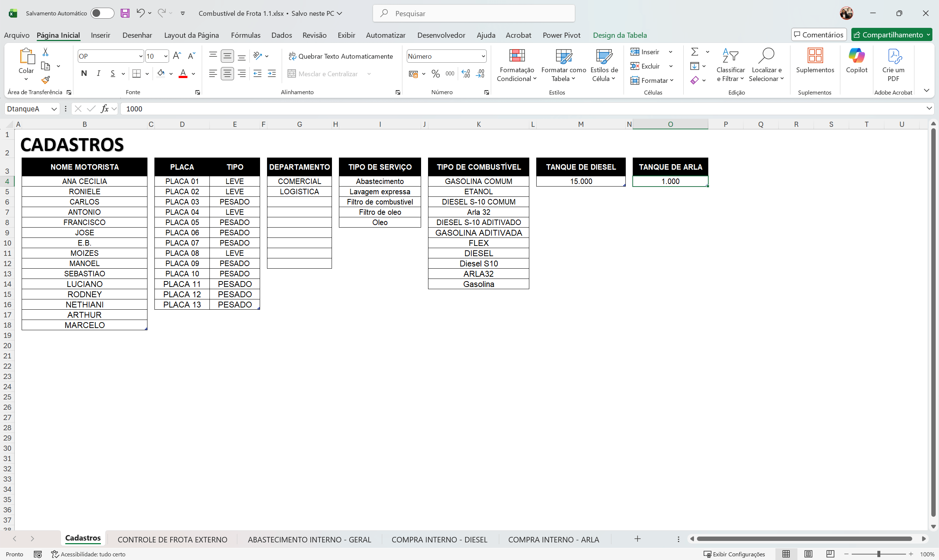This screenshot has height=560, width=939.
Task: Toggle Salvamento Automático off
Action: (102, 13)
